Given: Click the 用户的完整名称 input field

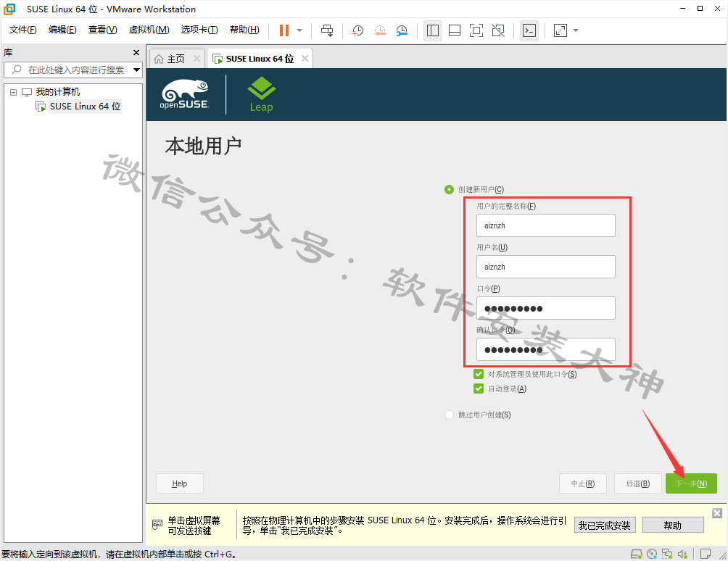Looking at the screenshot, I should pos(545,225).
